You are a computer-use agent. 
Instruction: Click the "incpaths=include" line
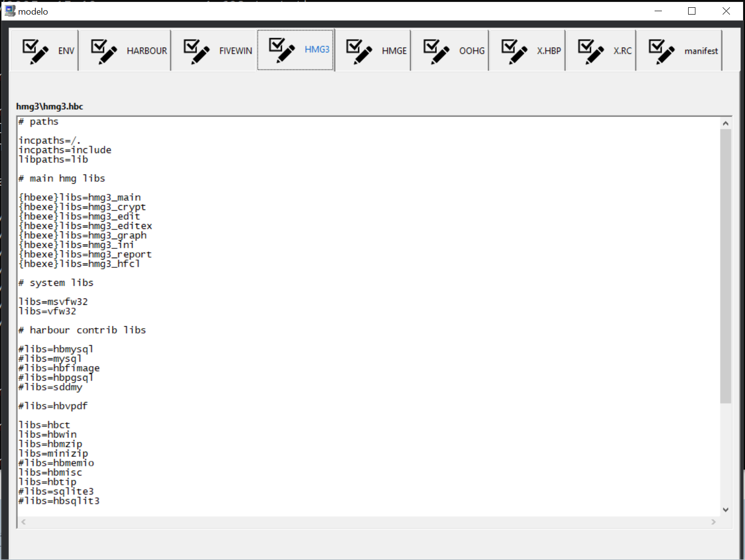click(x=65, y=150)
